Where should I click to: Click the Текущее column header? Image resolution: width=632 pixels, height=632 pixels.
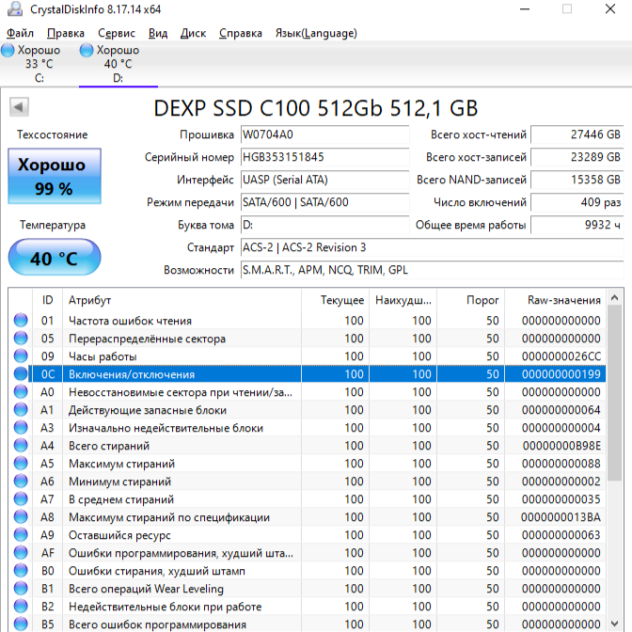335,300
